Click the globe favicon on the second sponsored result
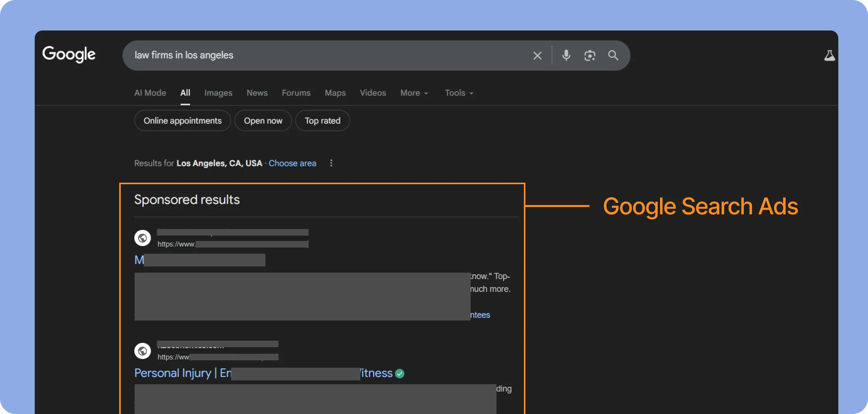Image resolution: width=868 pixels, height=414 pixels. click(x=142, y=351)
